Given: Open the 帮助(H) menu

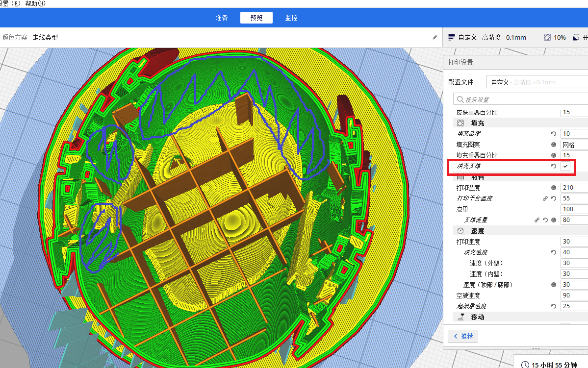Looking at the screenshot, I should pos(35,3).
